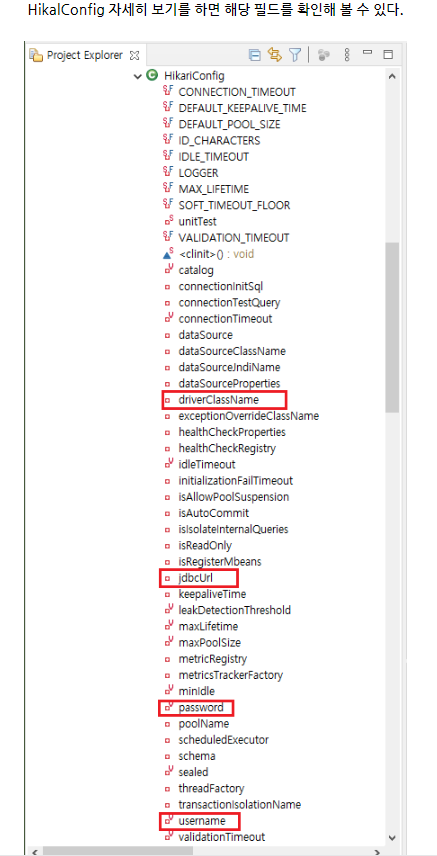Select the dataSourceJndiName field

click(229, 367)
